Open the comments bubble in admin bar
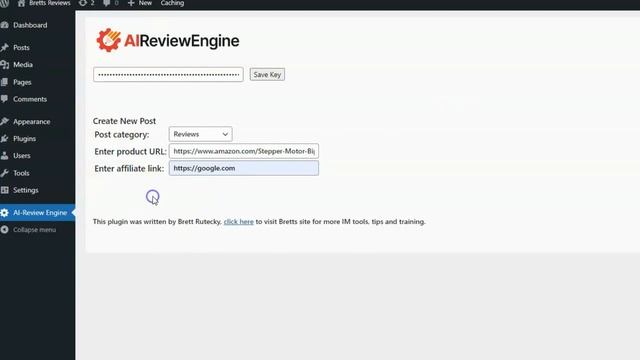This screenshot has height=360, width=640. coord(111,3)
